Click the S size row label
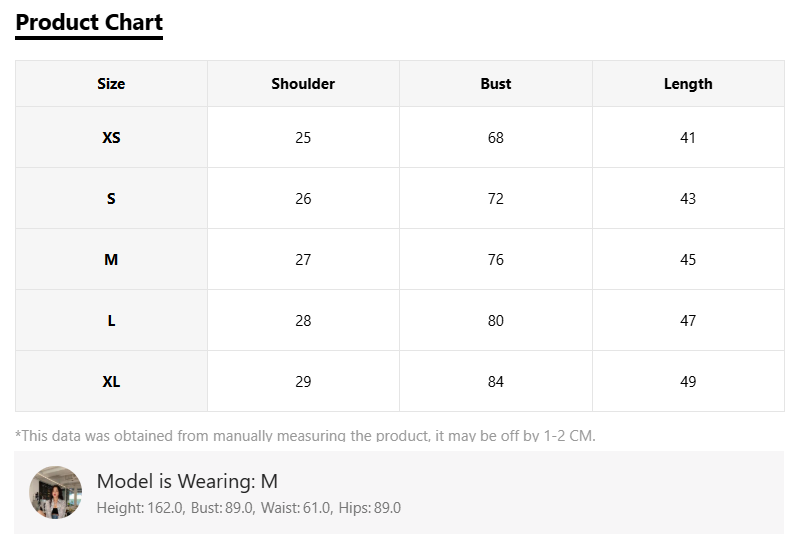This screenshot has width=793, height=543. point(111,199)
